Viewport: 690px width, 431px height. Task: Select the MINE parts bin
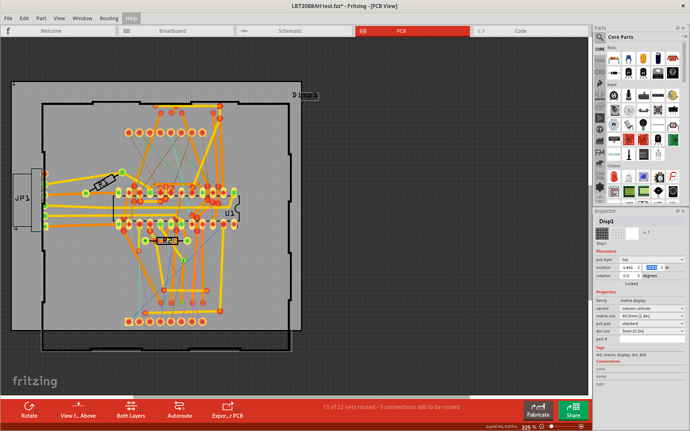pyautogui.click(x=600, y=60)
